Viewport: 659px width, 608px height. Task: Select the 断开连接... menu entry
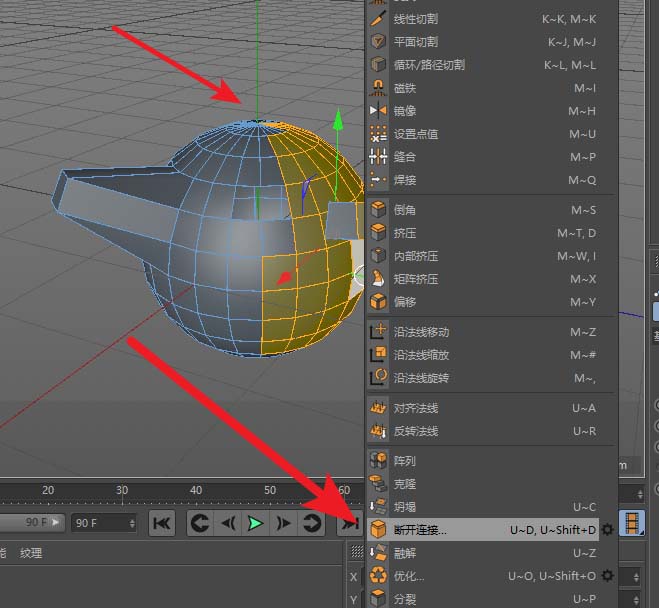pyautogui.click(x=420, y=530)
